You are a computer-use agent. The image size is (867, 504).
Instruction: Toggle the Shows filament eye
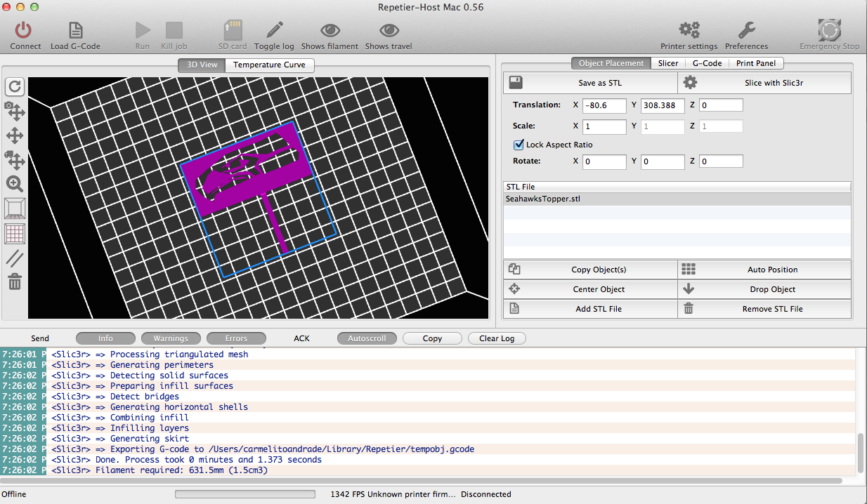[x=330, y=30]
